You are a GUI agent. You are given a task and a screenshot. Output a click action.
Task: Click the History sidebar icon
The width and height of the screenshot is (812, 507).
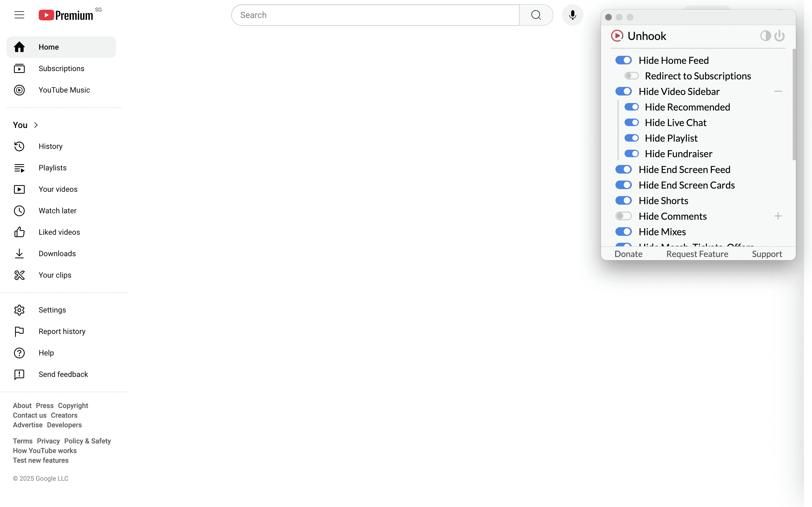(x=19, y=146)
